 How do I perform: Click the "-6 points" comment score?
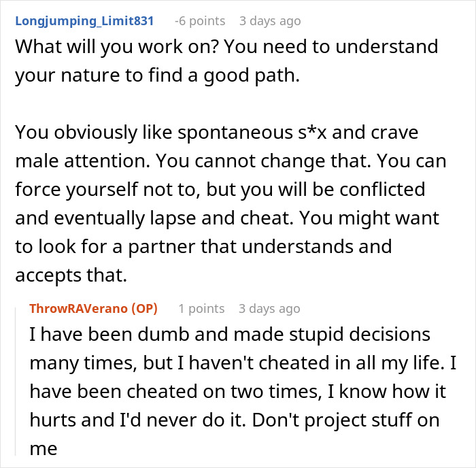click(x=200, y=21)
